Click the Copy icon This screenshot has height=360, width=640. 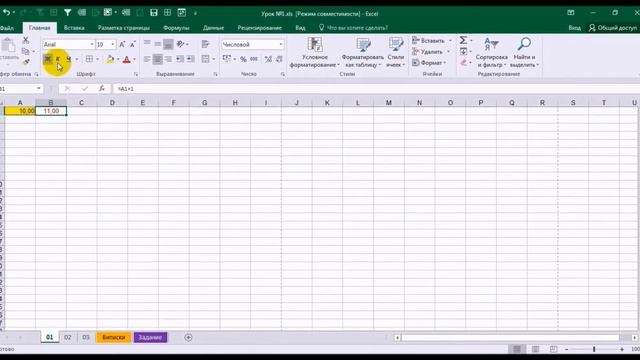pyautogui.click(x=26, y=51)
